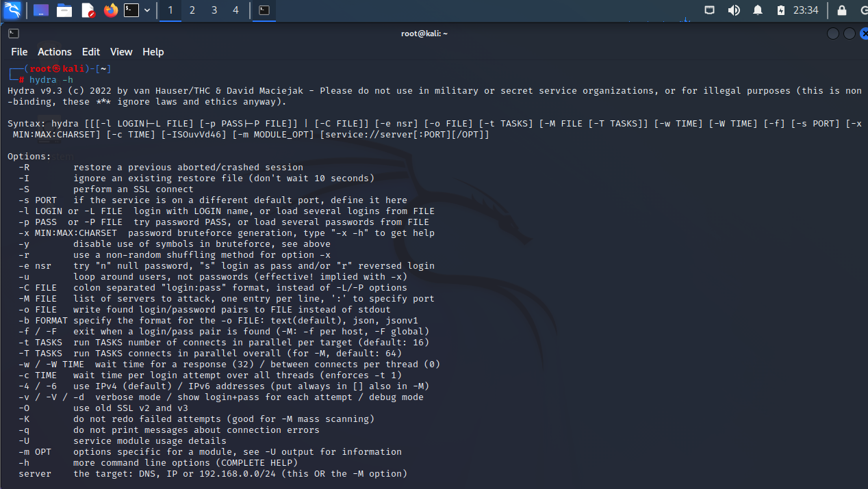This screenshot has width=868, height=489.
Task: Minimize the terminal window
Action: (x=833, y=34)
